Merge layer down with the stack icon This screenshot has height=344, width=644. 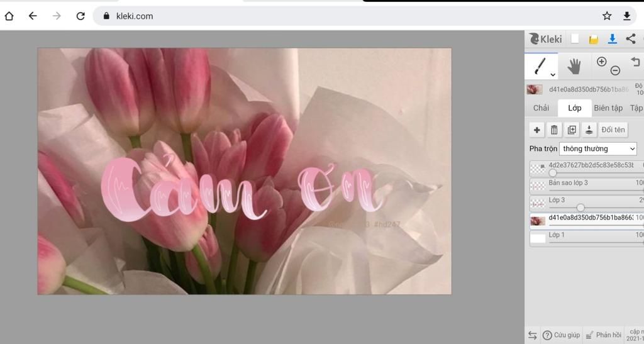click(x=589, y=130)
